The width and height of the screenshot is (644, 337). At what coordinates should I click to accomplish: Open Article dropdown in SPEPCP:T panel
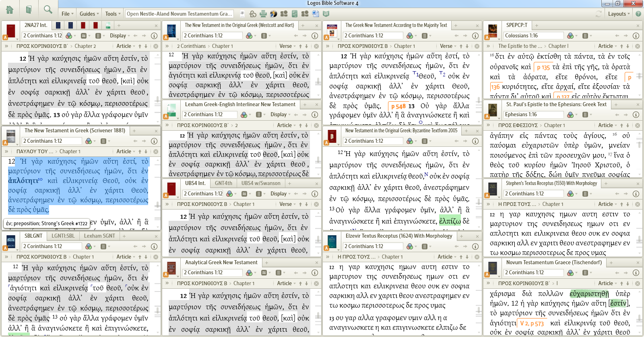(x=608, y=46)
